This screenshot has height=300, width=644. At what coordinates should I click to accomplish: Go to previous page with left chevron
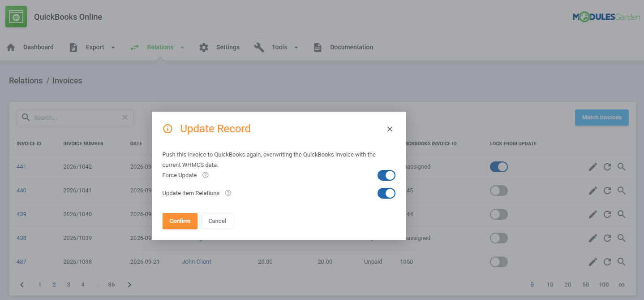pyautogui.click(x=22, y=285)
